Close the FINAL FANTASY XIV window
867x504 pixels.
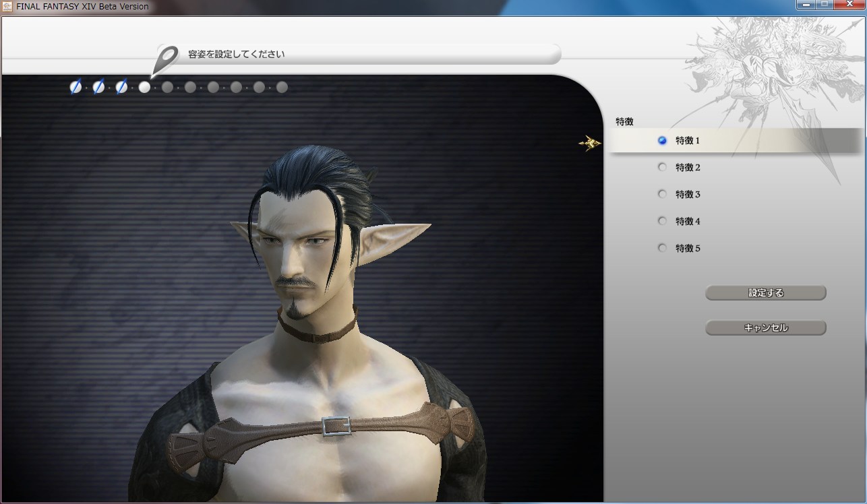point(848,5)
